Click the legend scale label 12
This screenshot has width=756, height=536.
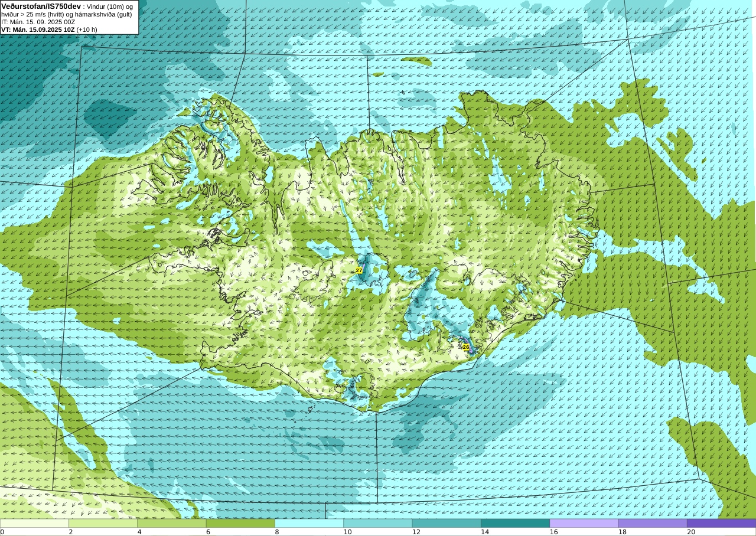click(416, 532)
